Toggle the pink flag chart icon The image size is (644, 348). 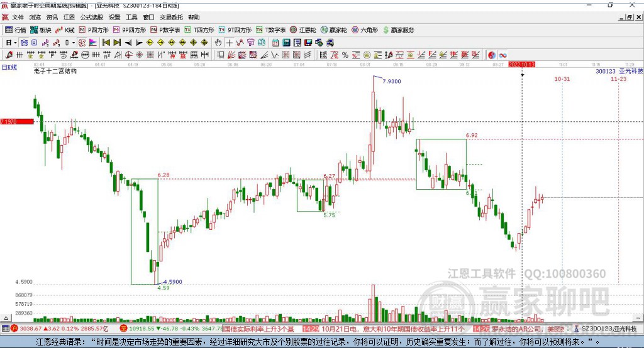[x=93, y=43]
